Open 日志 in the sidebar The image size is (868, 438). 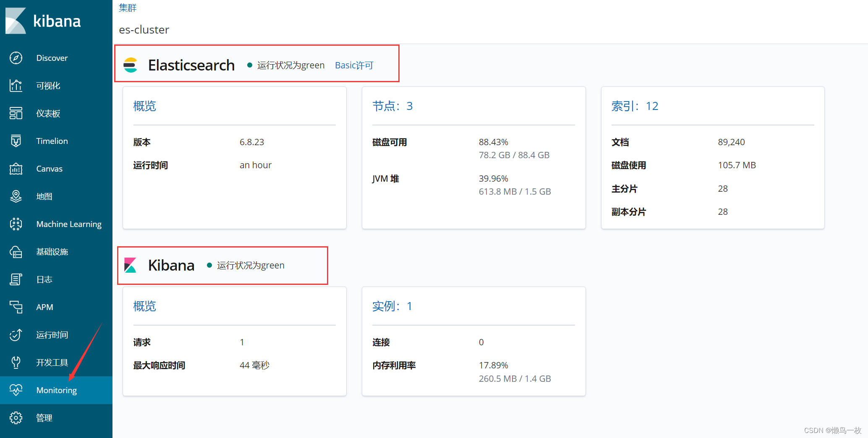pyautogui.click(x=56, y=279)
